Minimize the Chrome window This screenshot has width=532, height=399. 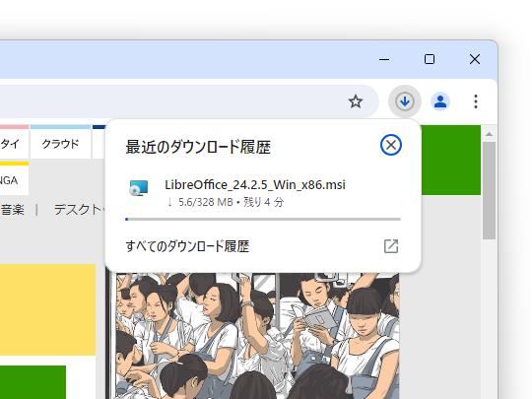384,59
